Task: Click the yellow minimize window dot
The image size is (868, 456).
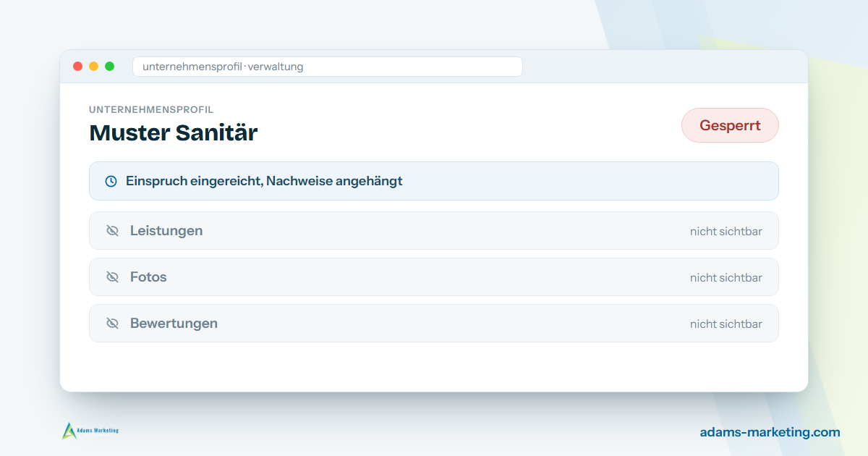Action: coord(93,67)
